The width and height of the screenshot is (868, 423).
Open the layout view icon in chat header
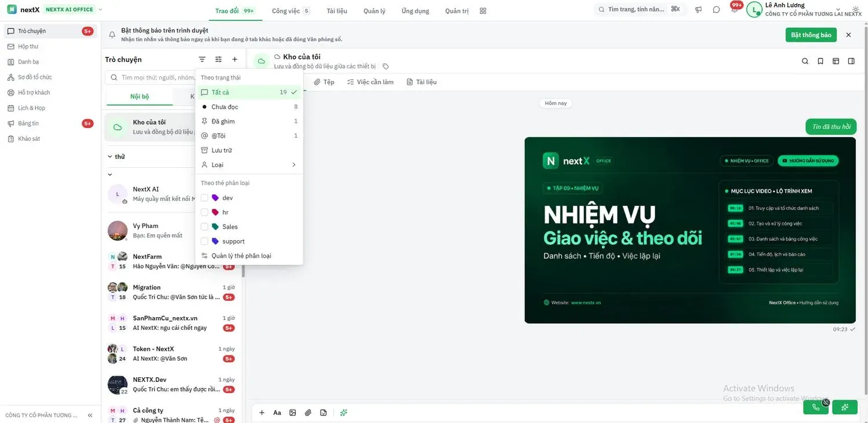coord(836,61)
